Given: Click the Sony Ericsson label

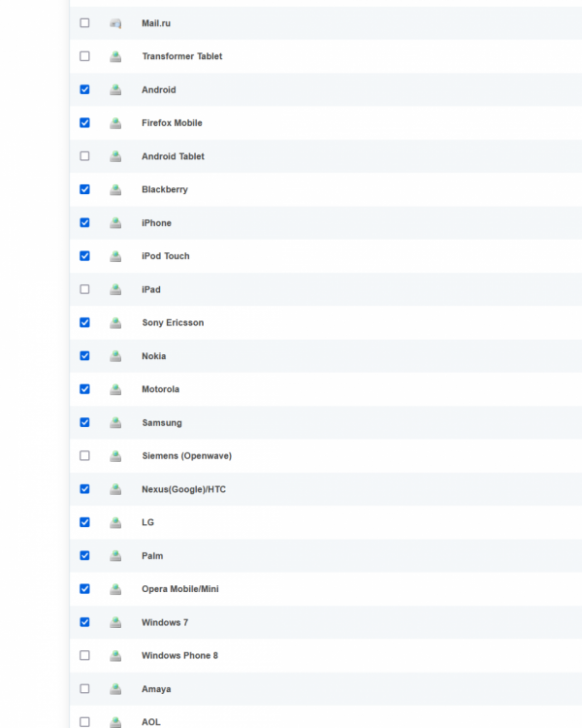Looking at the screenshot, I should 173,322.
